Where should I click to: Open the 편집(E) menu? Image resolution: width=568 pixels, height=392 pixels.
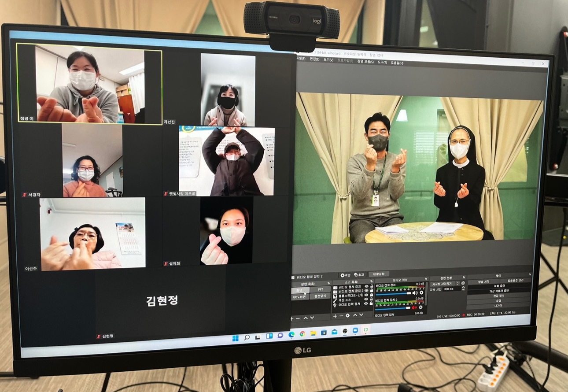pos(314,59)
